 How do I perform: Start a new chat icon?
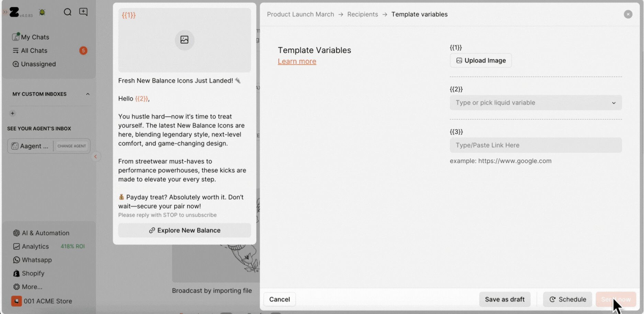click(x=83, y=12)
